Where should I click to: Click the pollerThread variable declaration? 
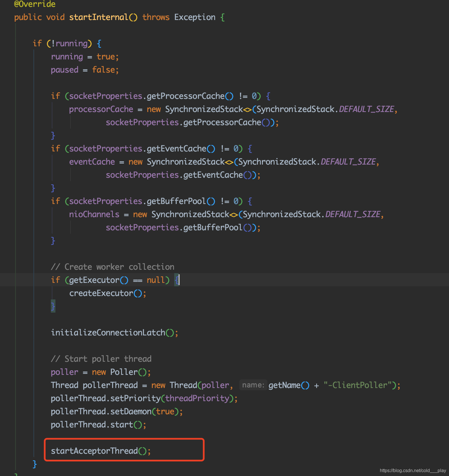click(110, 385)
